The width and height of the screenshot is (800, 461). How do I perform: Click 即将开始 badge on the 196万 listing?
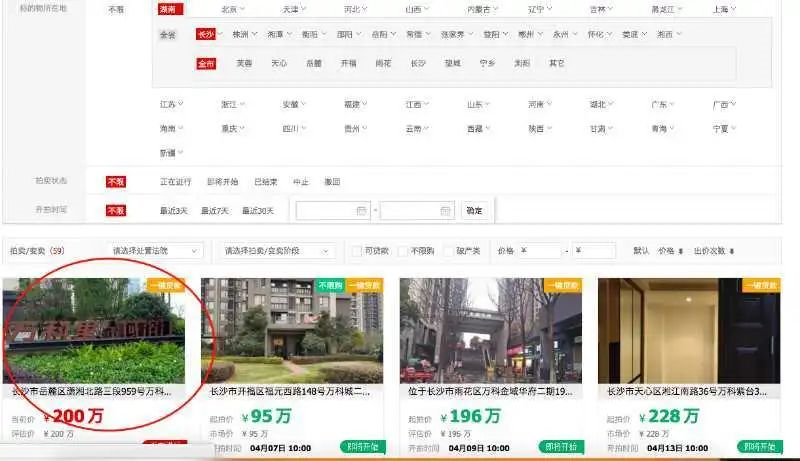(562, 446)
